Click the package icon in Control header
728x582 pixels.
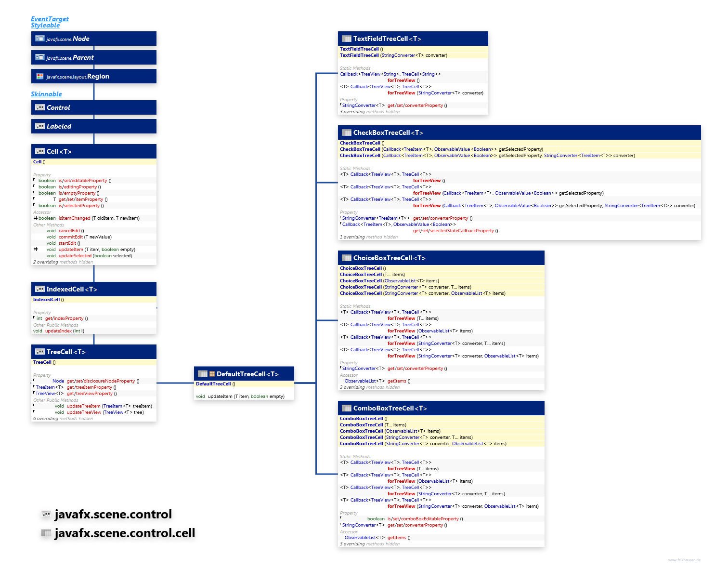click(40, 107)
